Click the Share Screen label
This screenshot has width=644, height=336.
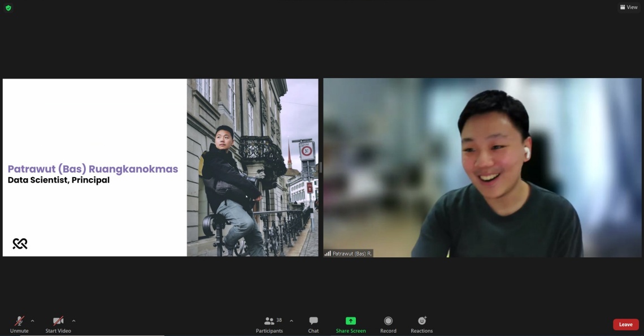[351, 331]
